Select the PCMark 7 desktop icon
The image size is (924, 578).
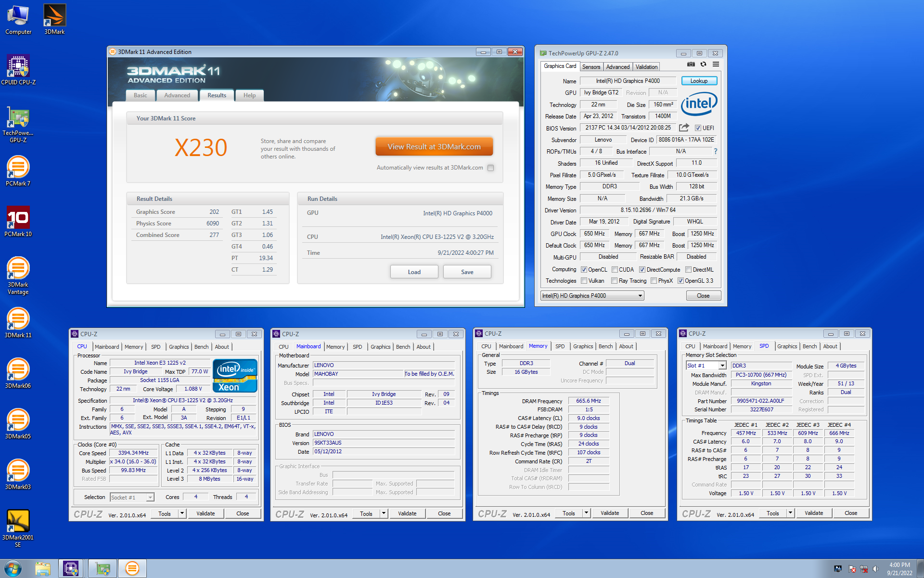pos(18,171)
